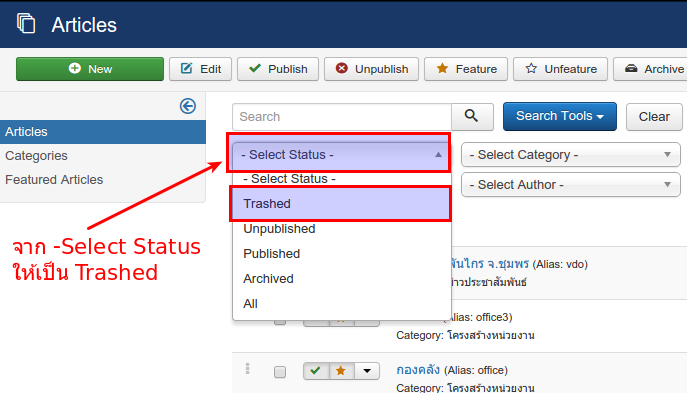The width and height of the screenshot is (687, 393).
Task: Click the Feature star button
Action: [466, 69]
